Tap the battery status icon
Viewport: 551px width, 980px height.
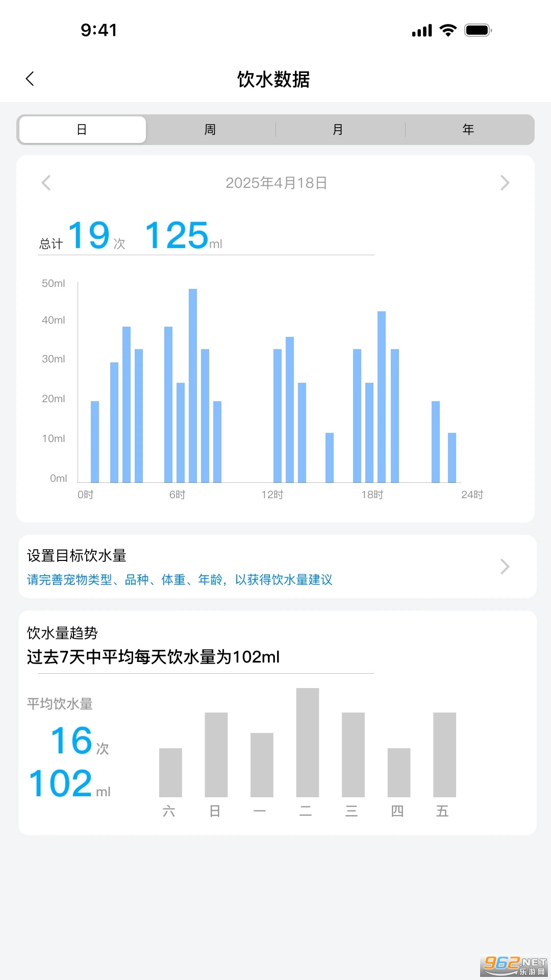pyautogui.click(x=478, y=31)
